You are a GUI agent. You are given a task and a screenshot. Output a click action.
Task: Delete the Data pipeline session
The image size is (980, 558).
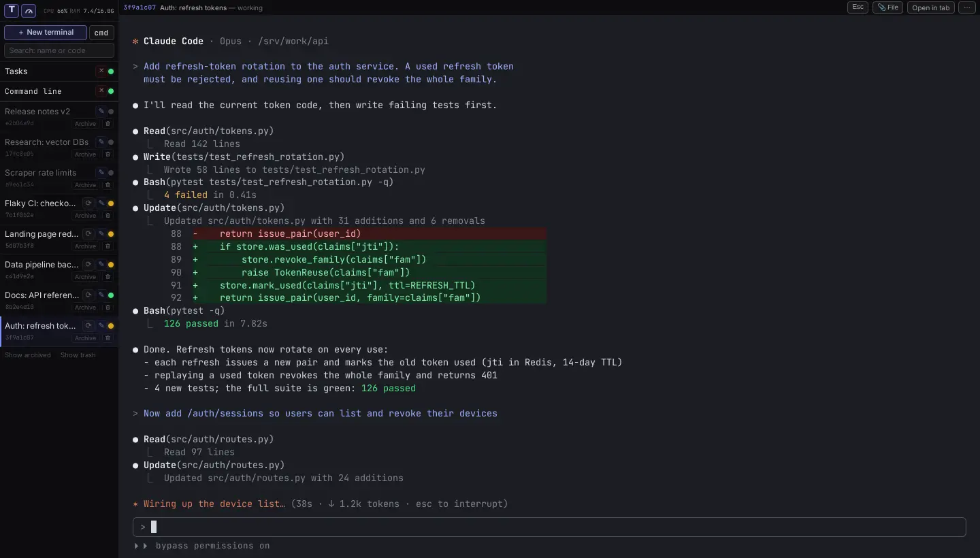[x=108, y=277]
